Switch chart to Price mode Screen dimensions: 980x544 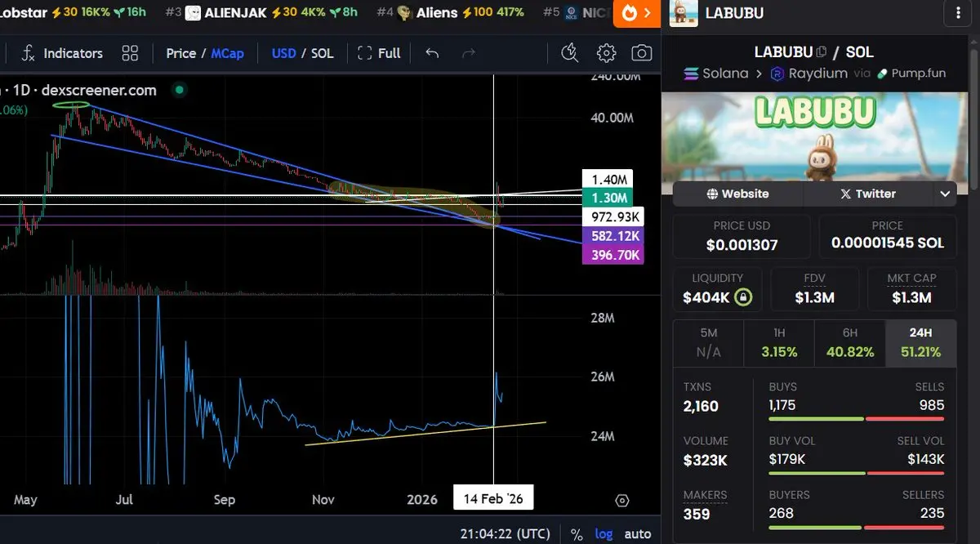click(180, 53)
